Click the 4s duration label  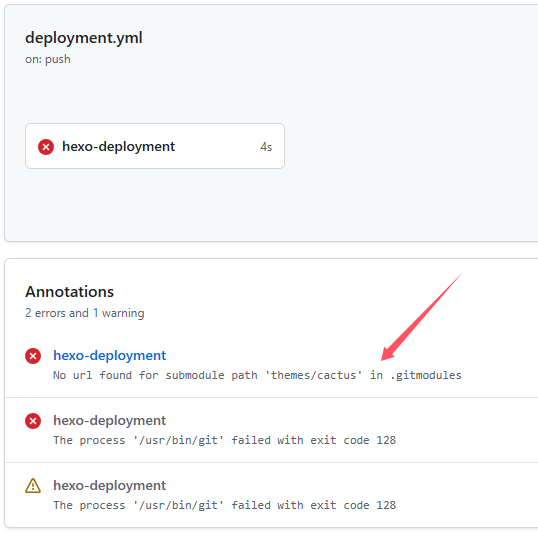pos(266,147)
